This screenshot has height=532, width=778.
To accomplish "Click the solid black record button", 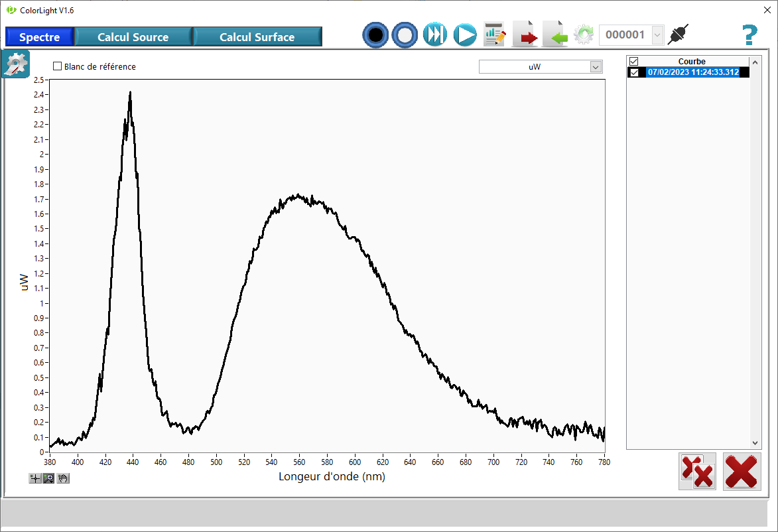I will [x=375, y=34].
